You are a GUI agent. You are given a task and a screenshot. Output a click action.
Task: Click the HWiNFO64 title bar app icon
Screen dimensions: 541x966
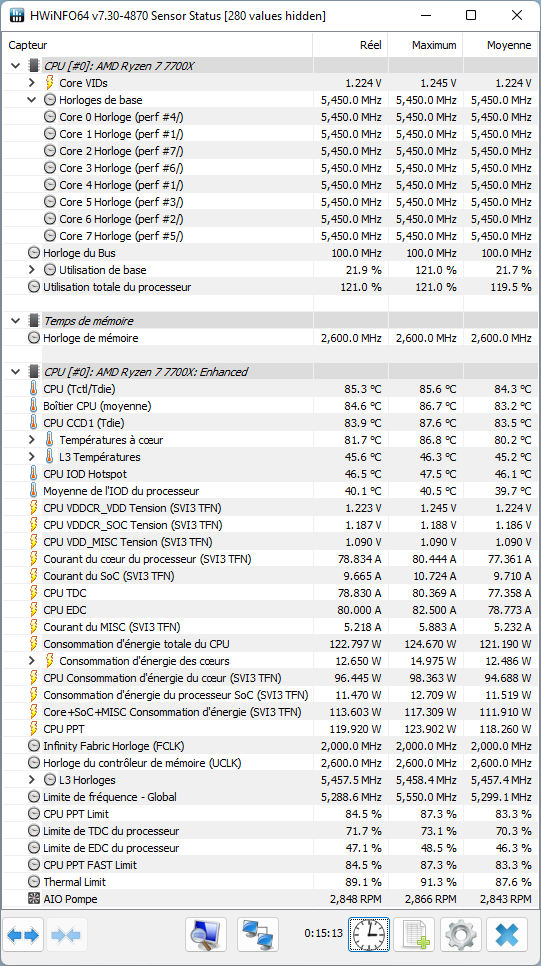[18, 15]
